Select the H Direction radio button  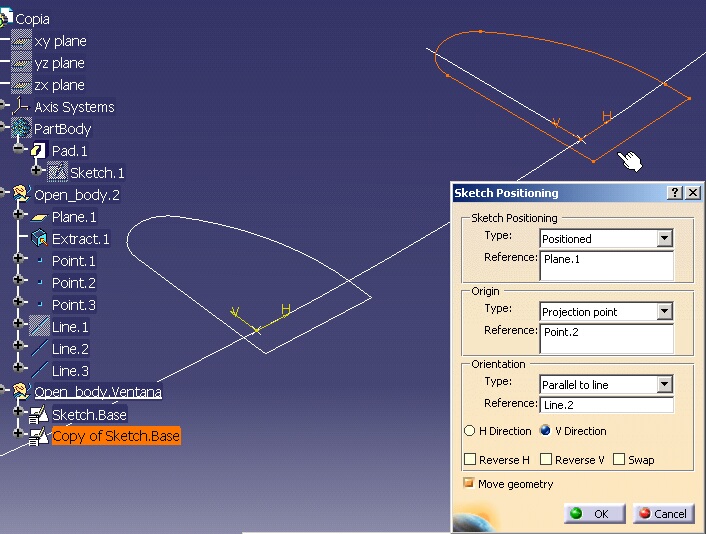pyautogui.click(x=470, y=431)
